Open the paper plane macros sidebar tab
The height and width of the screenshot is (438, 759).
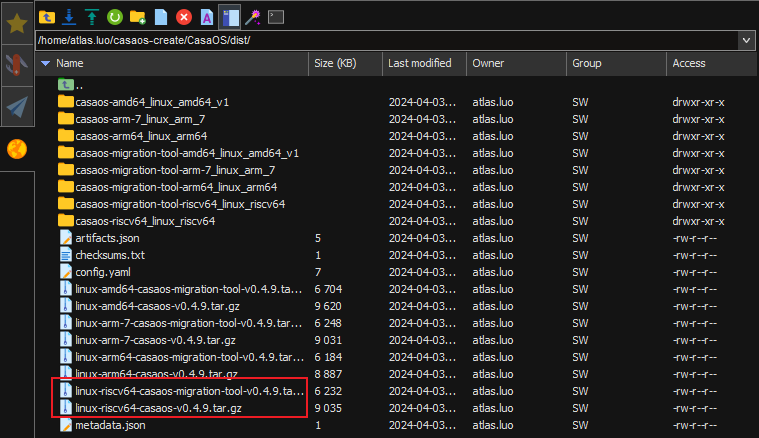click(x=17, y=106)
